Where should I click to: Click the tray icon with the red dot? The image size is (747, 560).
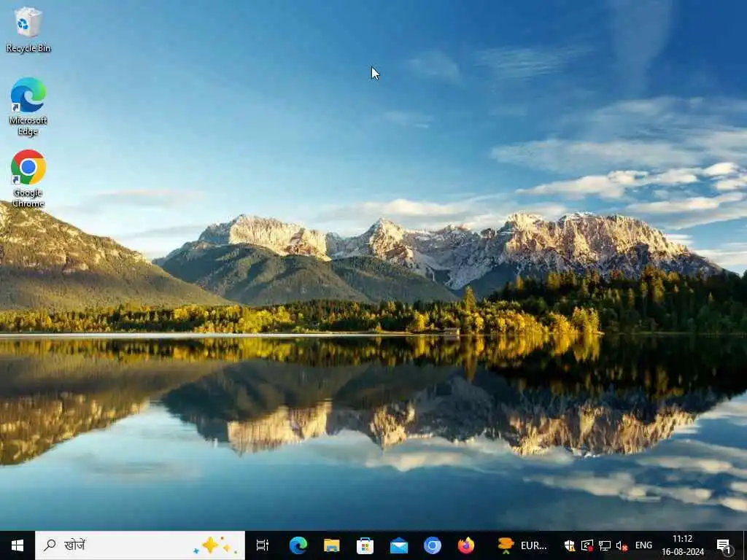587,545
